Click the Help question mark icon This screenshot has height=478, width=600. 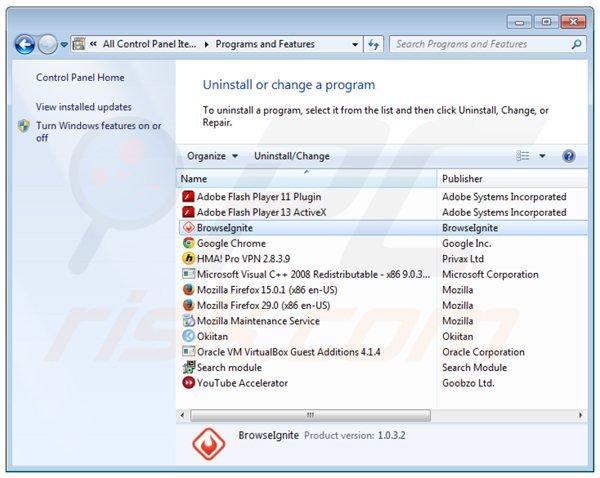coord(569,156)
